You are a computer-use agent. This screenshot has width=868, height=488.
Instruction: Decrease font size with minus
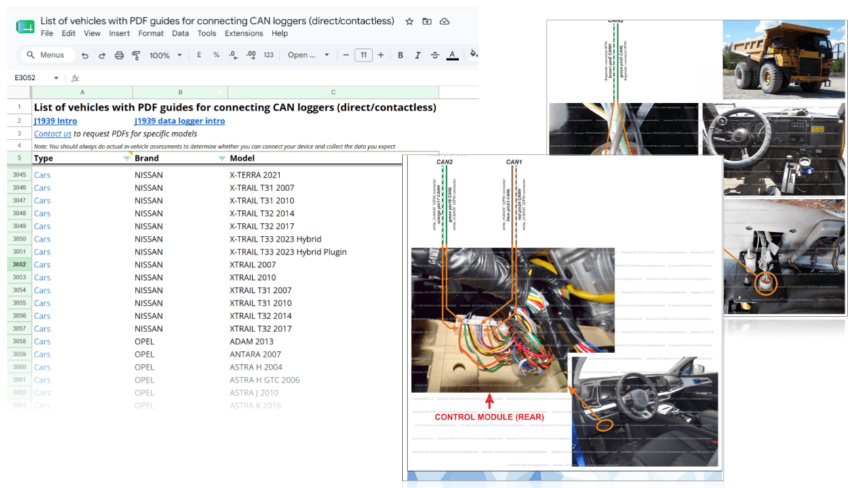tap(346, 55)
